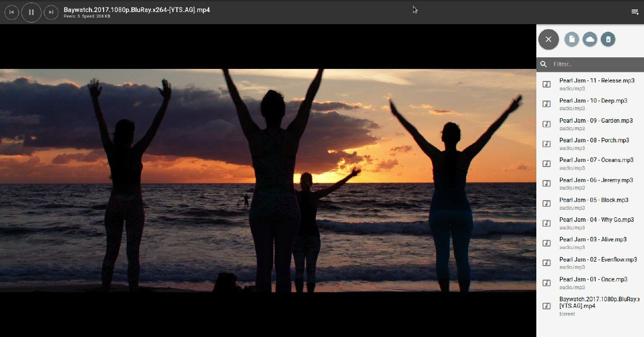Click music icon beside Porch.mp3
This screenshot has width=644, height=337.
point(546,144)
